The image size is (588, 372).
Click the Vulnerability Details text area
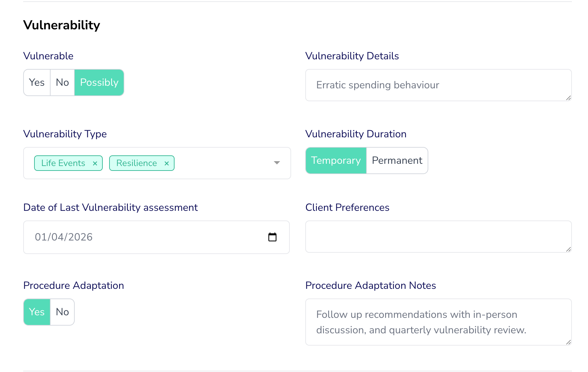click(x=438, y=85)
